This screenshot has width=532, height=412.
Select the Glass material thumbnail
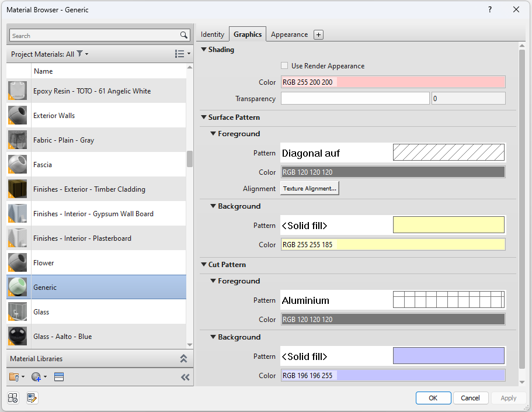tap(18, 311)
